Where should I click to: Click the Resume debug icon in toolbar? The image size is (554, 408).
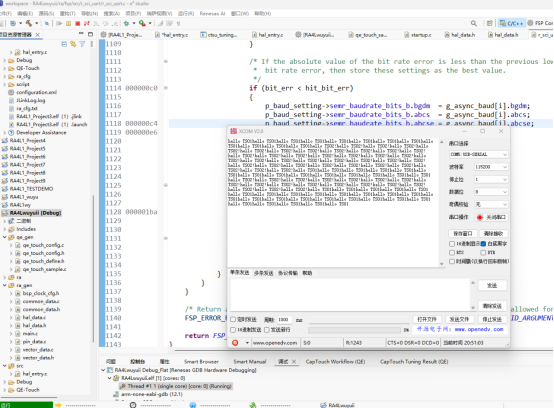pyautogui.click(x=59, y=23)
